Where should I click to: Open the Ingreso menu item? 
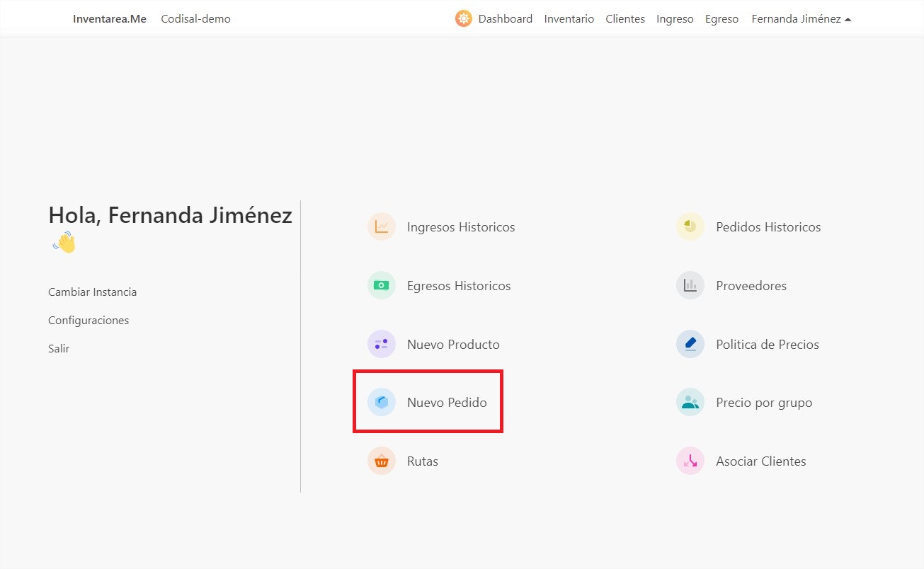coord(674,18)
